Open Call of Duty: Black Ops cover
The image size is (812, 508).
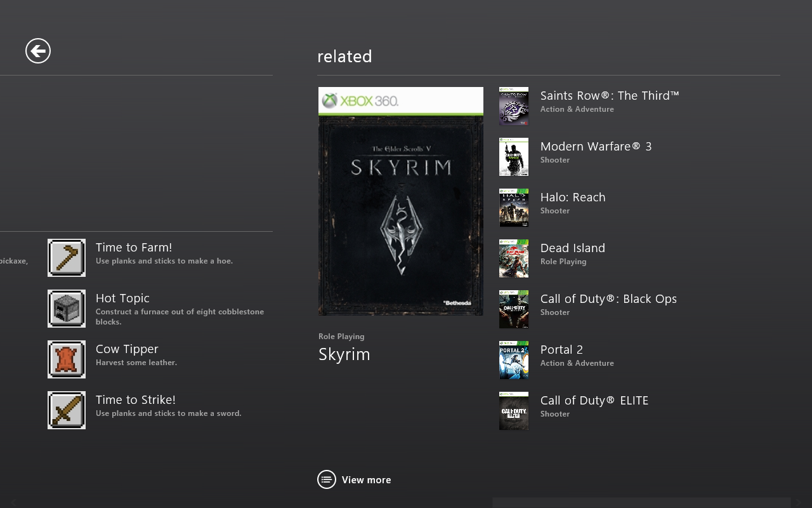[514, 309]
